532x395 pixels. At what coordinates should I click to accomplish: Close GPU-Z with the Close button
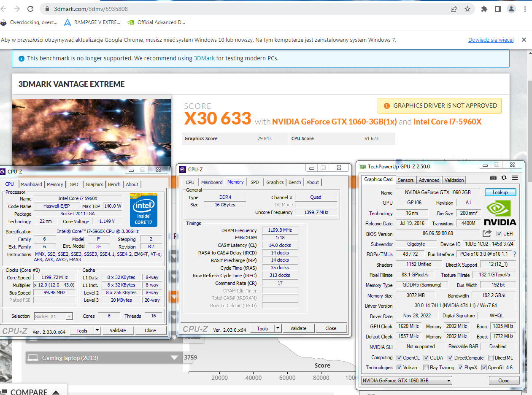point(504,380)
